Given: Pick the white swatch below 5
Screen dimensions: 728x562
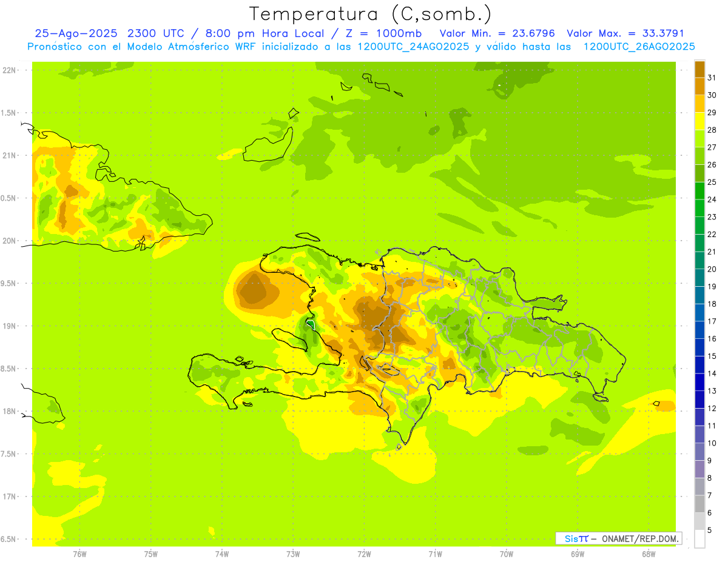Looking at the screenshot, I should pyautogui.click(x=699, y=538).
